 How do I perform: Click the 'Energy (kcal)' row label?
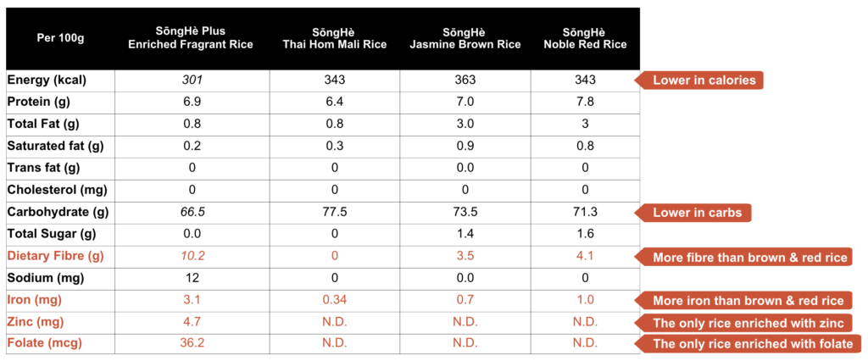click(47, 81)
